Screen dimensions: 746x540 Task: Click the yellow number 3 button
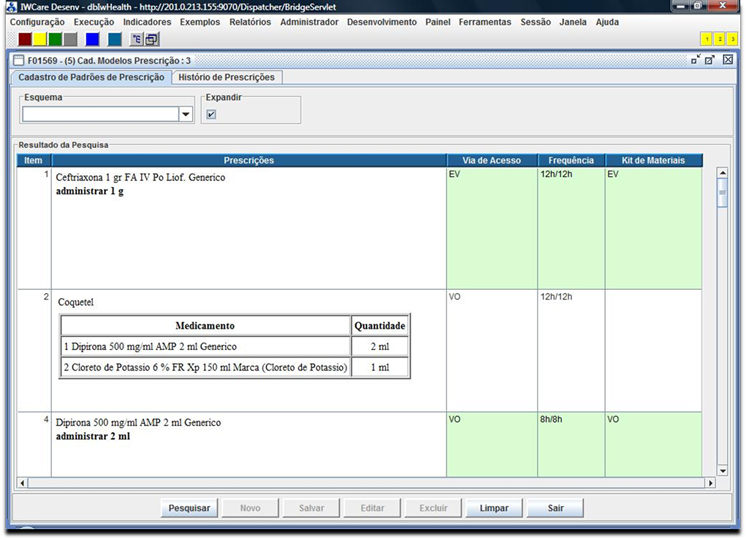click(732, 39)
